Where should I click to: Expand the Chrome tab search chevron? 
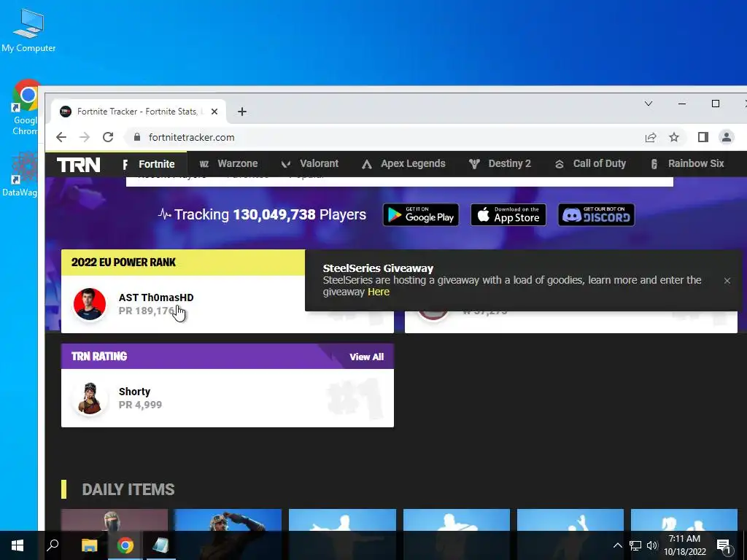tap(649, 104)
